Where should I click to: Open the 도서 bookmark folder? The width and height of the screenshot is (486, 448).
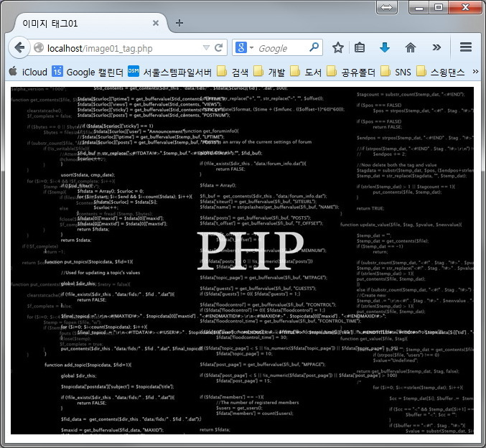click(306, 72)
